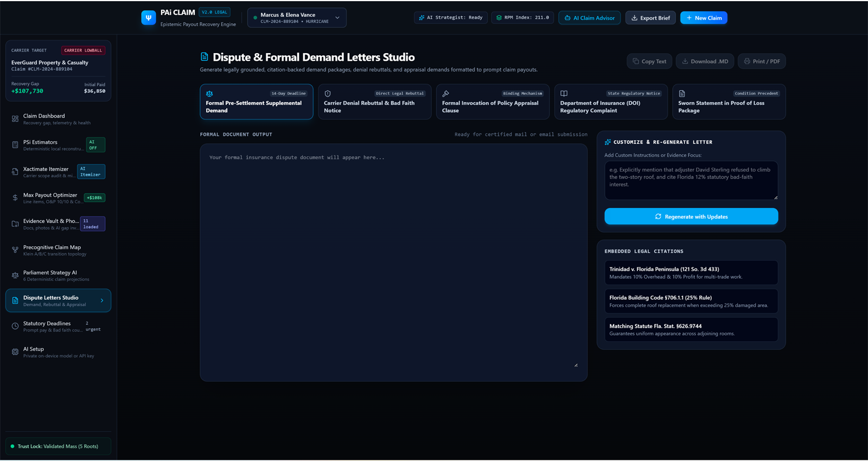Click the custom instructions text field
The height and width of the screenshot is (461, 868).
(x=691, y=181)
